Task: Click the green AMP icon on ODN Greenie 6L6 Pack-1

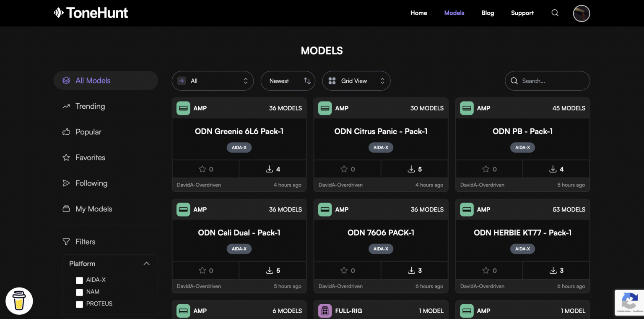Action: (x=183, y=108)
